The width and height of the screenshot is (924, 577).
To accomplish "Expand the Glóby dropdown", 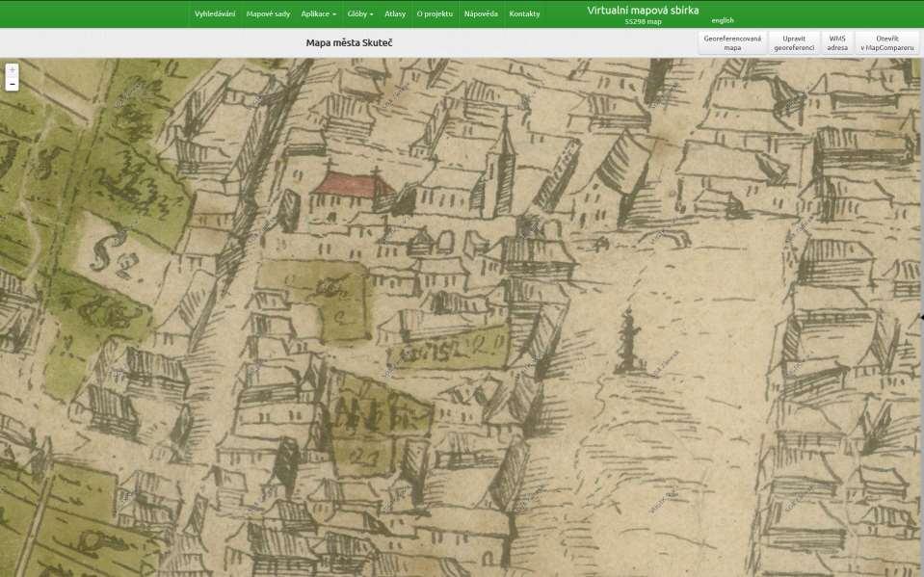I will point(360,13).
